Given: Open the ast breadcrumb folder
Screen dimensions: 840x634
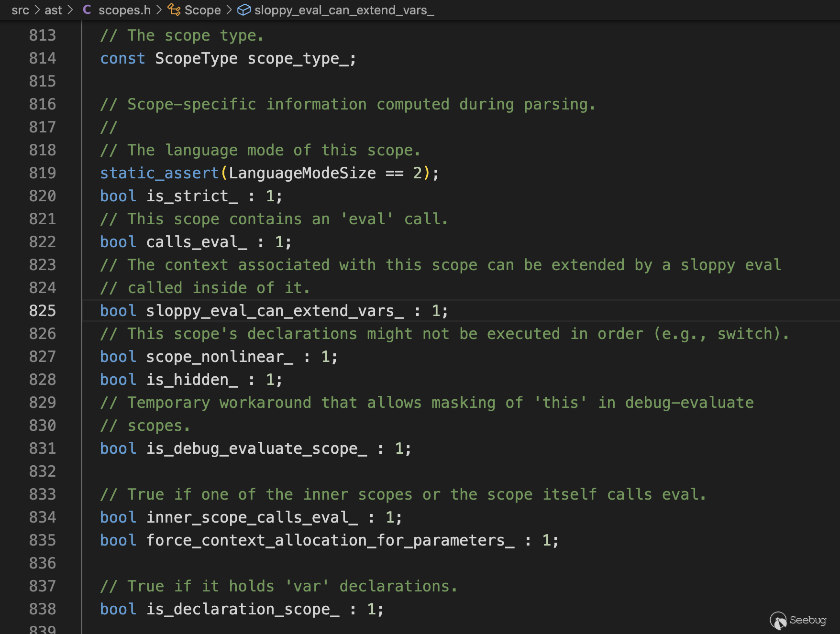Looking at the screenshot, I should (x=53, y=10).
